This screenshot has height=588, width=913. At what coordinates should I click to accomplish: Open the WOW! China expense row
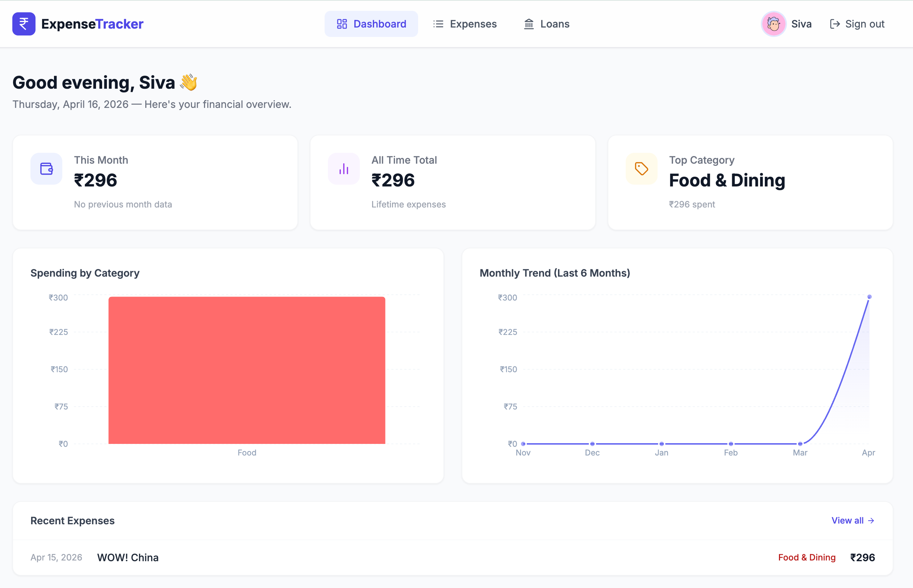[453, 558]
